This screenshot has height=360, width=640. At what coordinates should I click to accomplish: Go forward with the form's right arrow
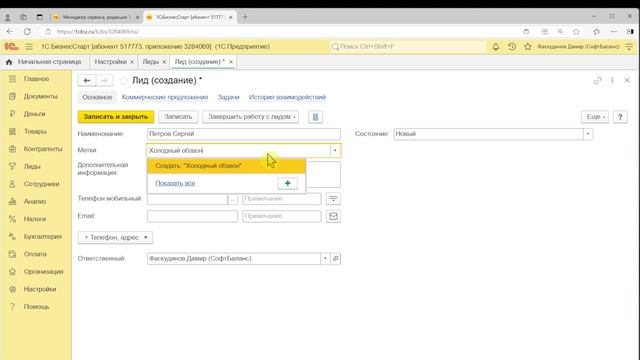click(x=104, y=80)
